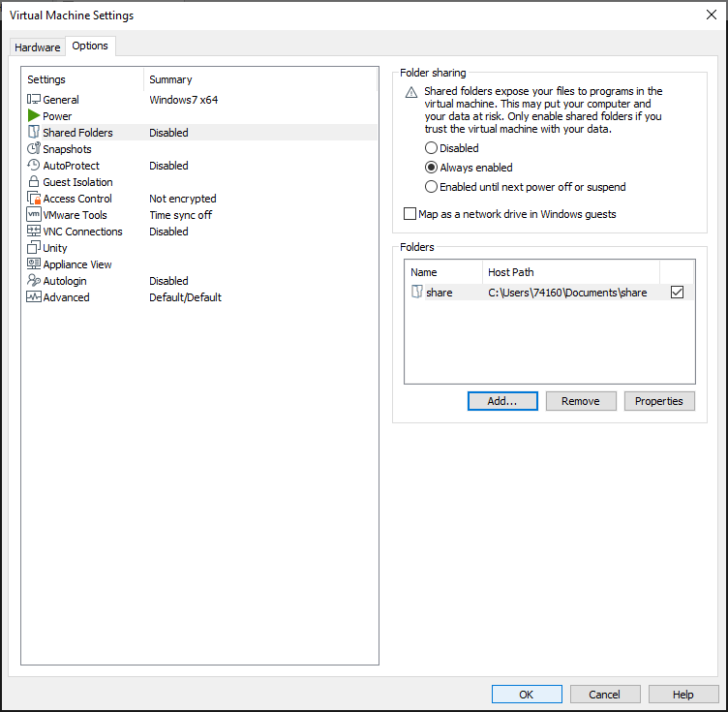Select Unity in settings list
Viewport: 728px width, 712px height.
click(55, 248)
